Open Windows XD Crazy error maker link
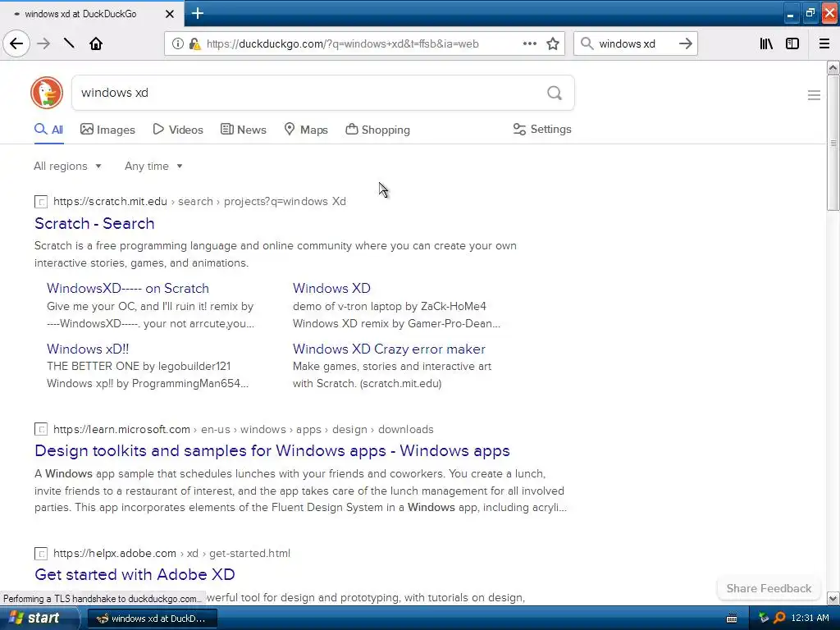Viewport: 840px width, 630px height. (x=389, y=349)
